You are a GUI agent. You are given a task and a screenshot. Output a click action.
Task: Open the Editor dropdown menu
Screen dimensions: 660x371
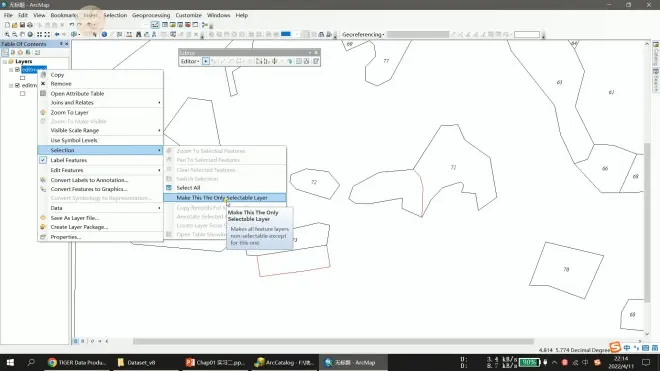coord(190,61)
